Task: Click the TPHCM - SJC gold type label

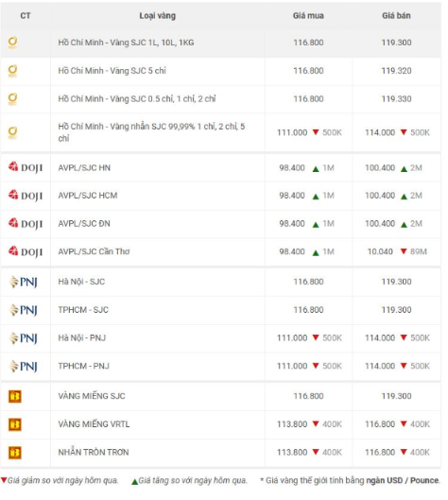Action: [x=83, y=310]
